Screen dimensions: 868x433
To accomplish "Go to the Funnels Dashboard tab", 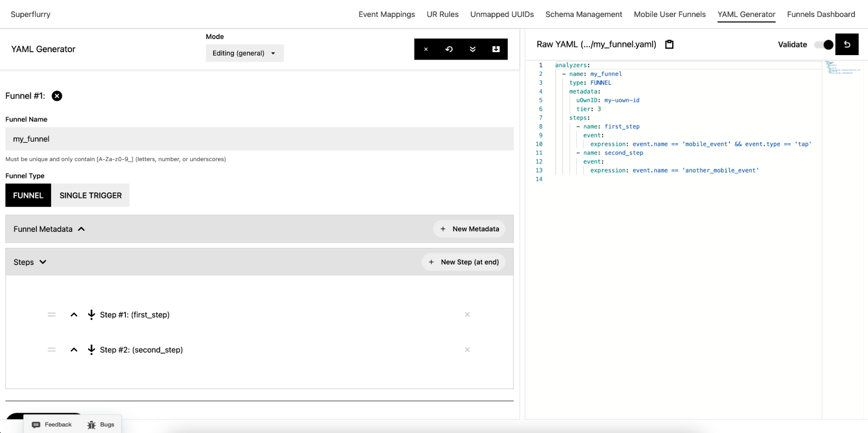I will 821,14.
